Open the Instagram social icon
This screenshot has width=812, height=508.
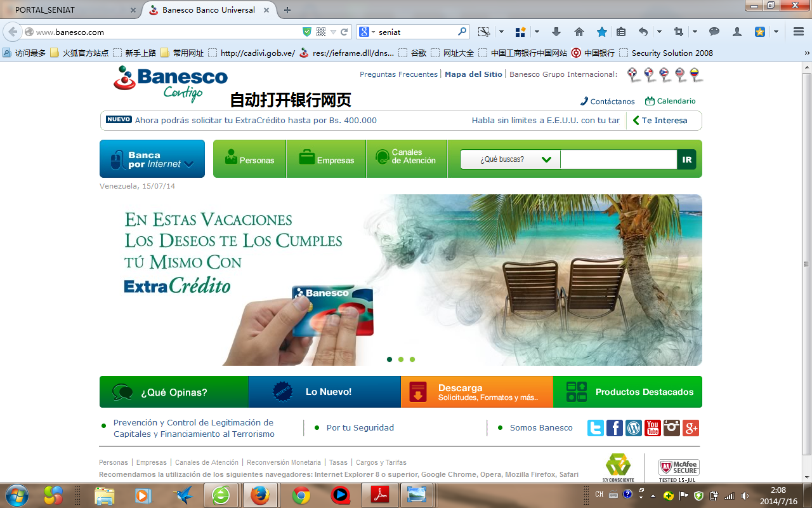tap(671, 428)
